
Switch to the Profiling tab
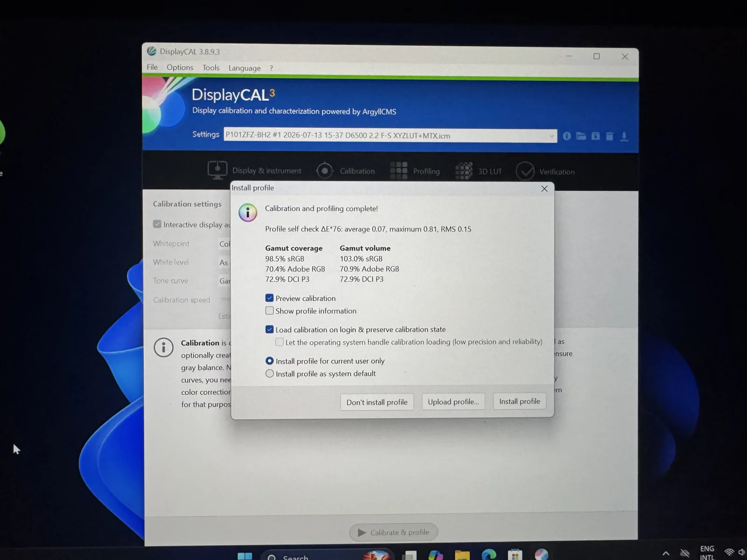(x=415, y=171)
